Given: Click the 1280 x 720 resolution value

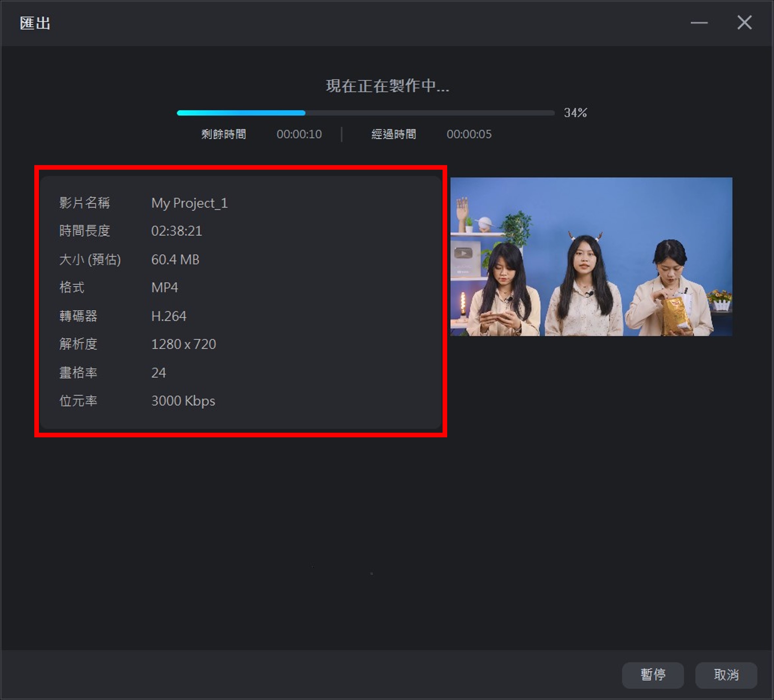Looking at the screenshot, I should pyautogui.click(x=184, y=344).
